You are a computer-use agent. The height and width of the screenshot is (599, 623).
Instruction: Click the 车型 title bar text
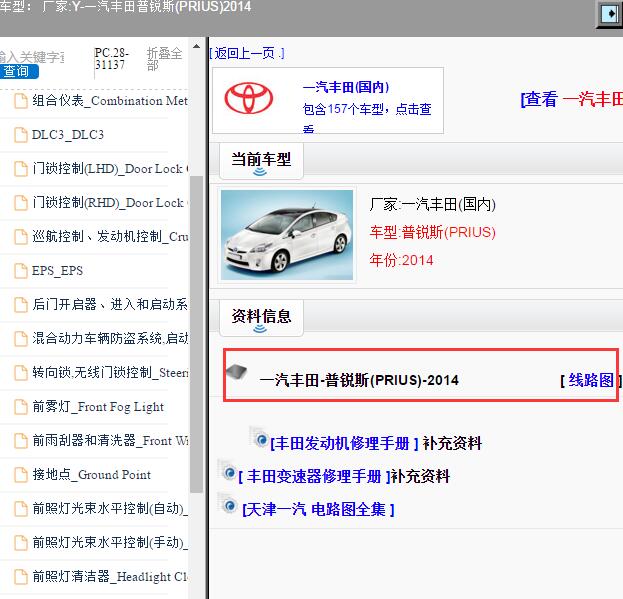[126, 7]
